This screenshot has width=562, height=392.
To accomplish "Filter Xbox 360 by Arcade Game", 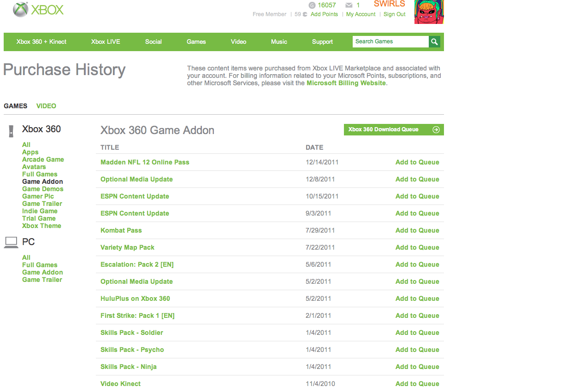I will pyautogui.click(x=43, y=159).
